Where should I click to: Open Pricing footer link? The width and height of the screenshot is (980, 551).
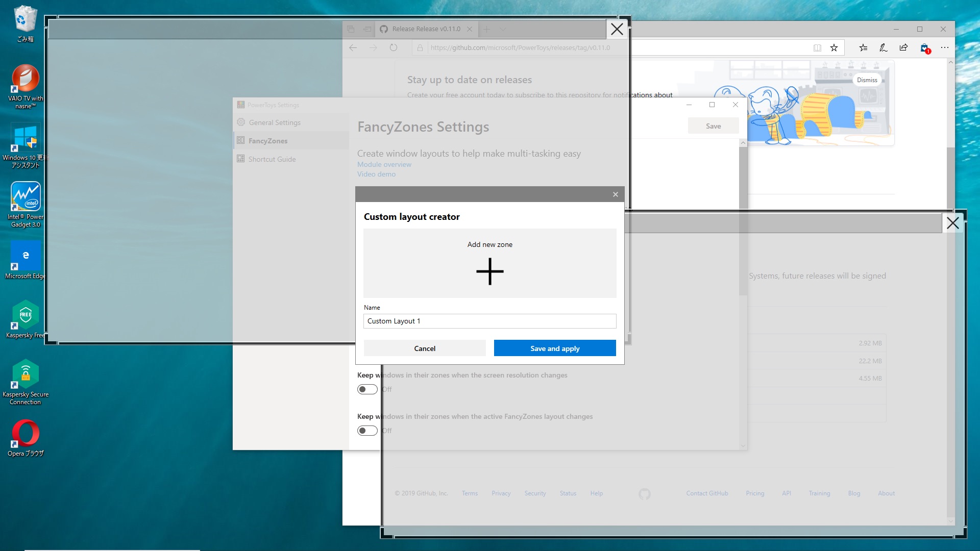(x=755, y=493)
